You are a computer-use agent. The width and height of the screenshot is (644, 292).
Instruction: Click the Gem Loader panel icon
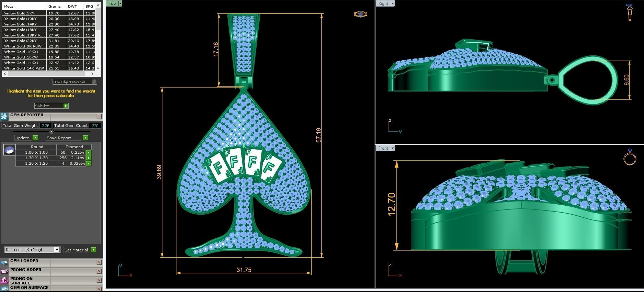tap(4, 263)
